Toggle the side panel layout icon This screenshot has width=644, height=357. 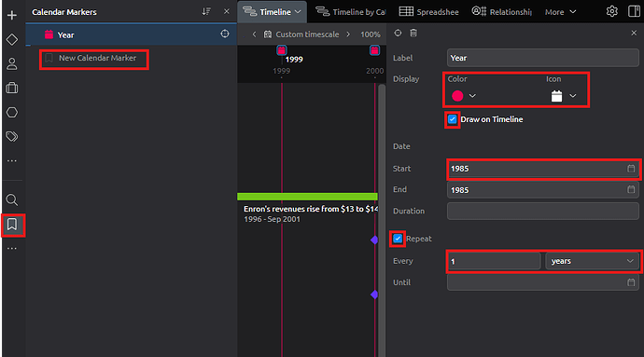634,11
